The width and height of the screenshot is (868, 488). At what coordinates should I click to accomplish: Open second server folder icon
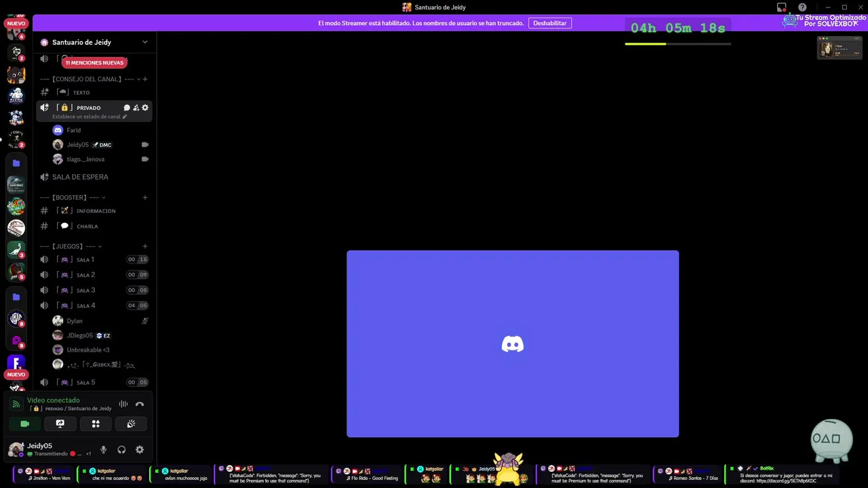(16, 297)
